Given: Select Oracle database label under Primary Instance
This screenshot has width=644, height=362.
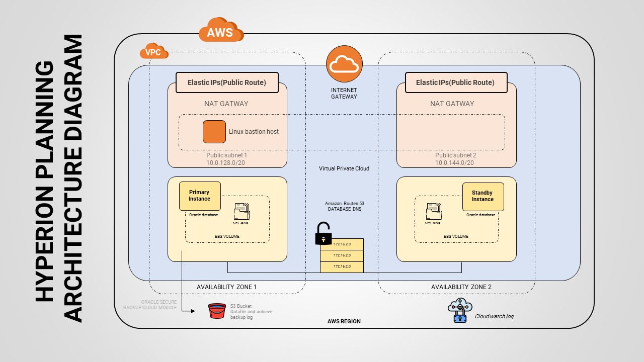Looking at the screenshot, I should 204,215.
